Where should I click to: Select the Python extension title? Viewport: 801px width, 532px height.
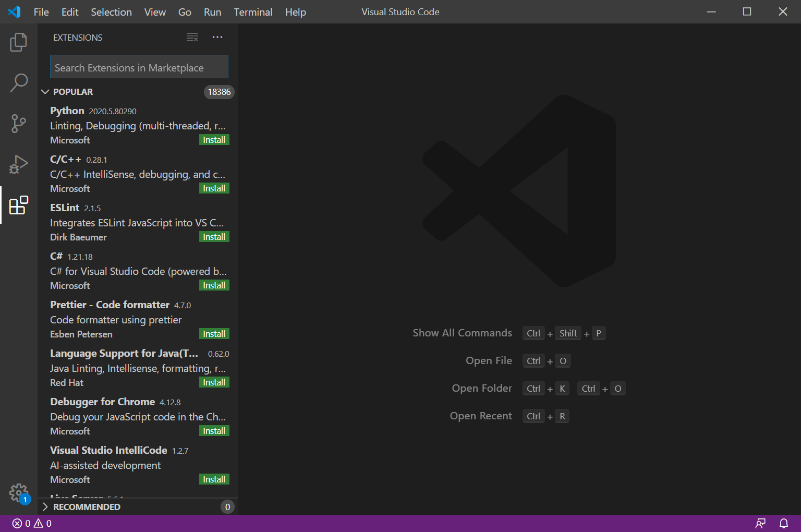pyautogui.click(x=67, y=111)
